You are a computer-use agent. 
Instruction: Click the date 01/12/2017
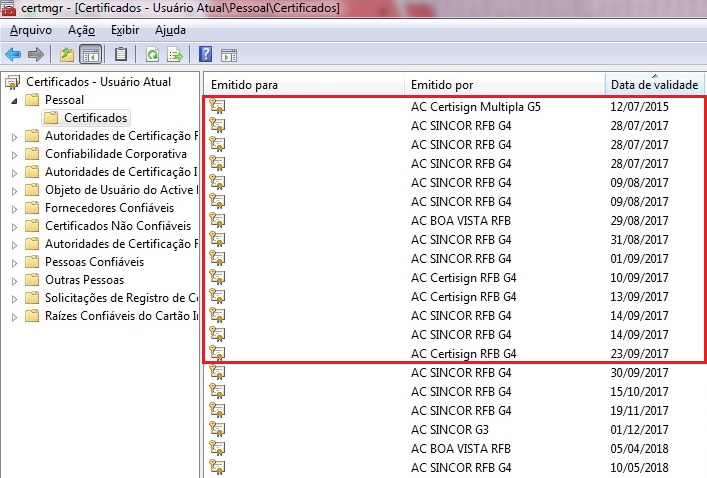tap(639, 429)
